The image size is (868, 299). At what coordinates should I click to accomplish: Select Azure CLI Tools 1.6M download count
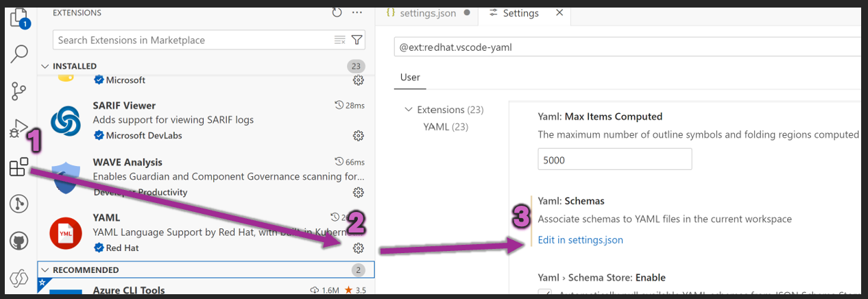(x=325, y=290)
